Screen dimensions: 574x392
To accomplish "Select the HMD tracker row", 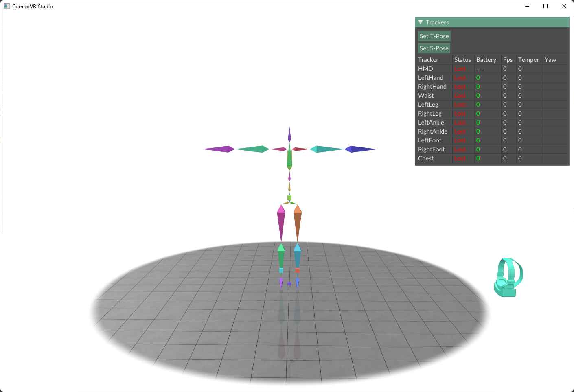I will click(492, 69).
